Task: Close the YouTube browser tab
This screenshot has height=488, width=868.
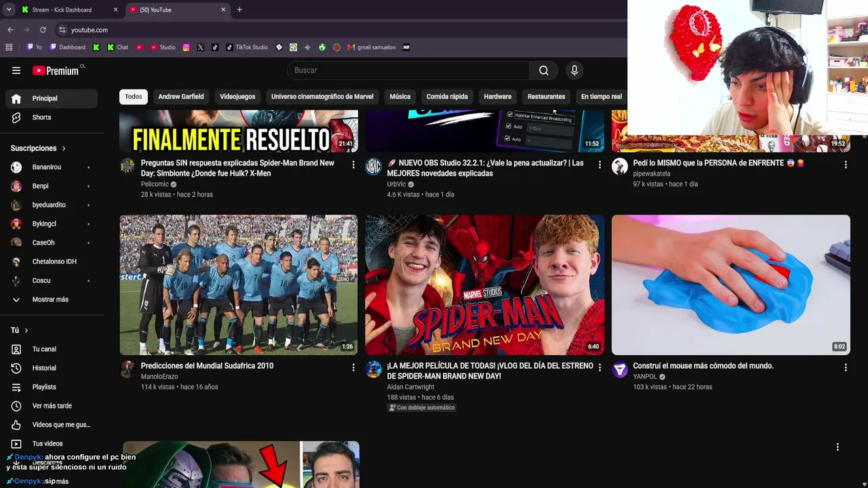Action: coord(223,9)
